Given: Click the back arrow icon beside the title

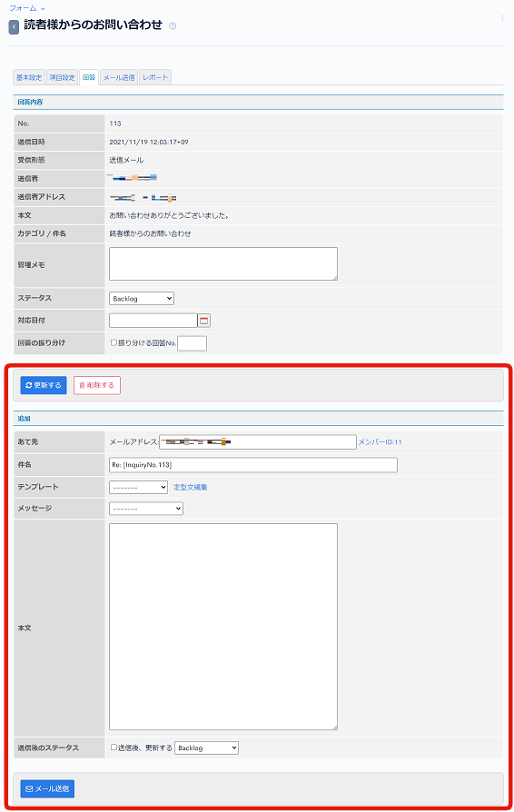Looking at the screenshot, I should (14, 26).
